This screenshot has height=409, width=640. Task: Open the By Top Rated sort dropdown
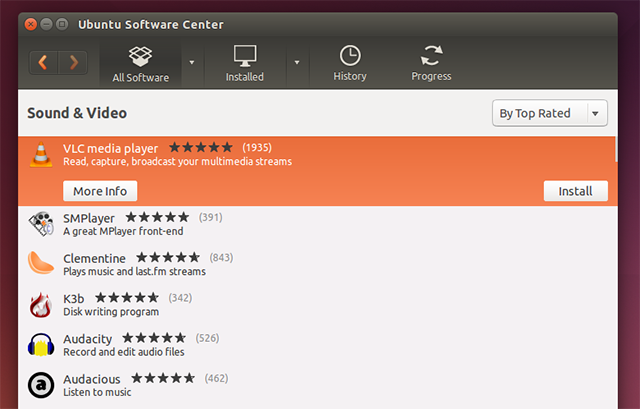(549, 113)
